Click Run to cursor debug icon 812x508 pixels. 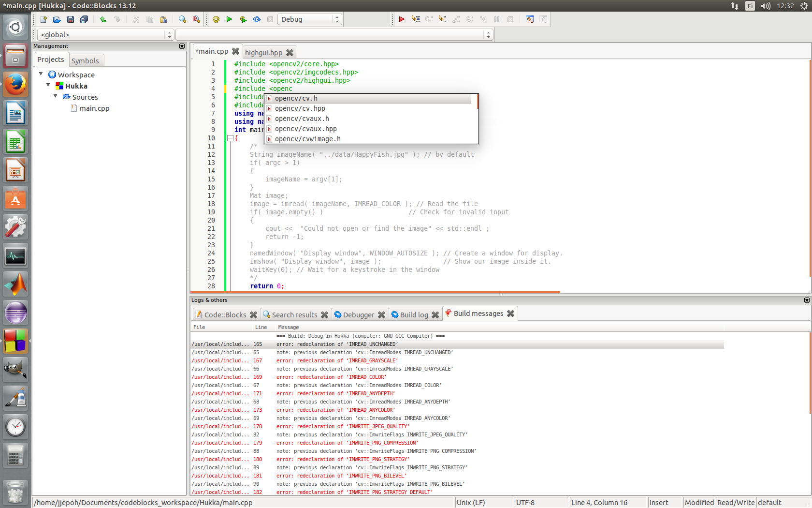[x=415, y=19]
